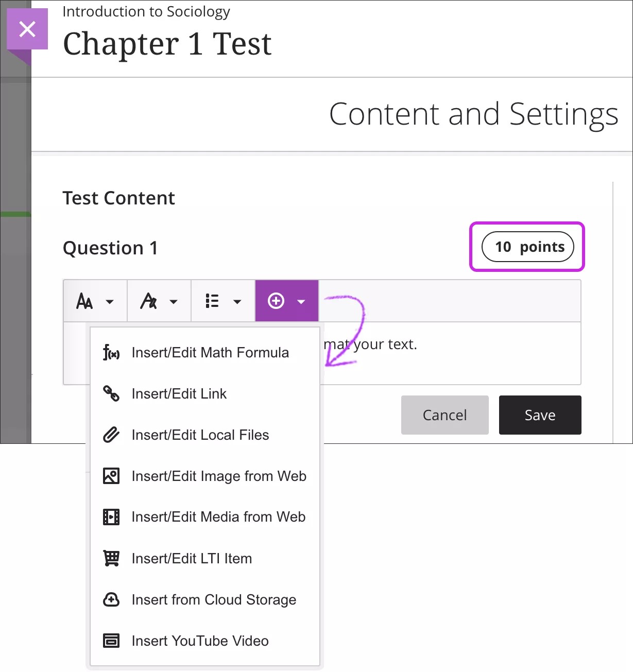Click the Insert from Cloud Storage icon
The image size is (633, 672).
(x=111, y=599)
